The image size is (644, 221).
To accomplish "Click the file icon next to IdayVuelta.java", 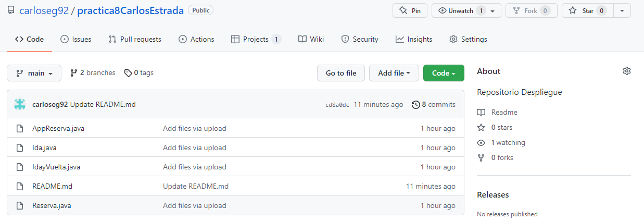I will point(20,167).
